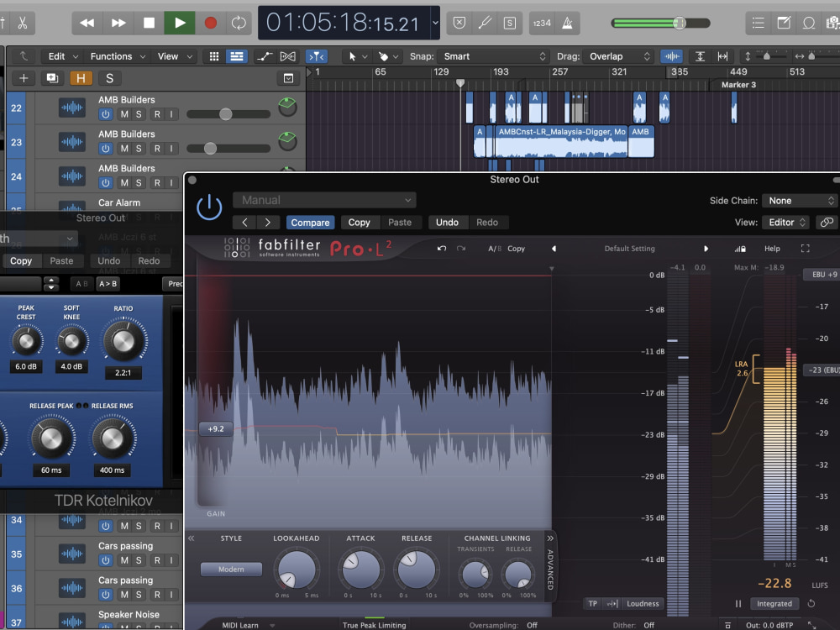Open the List Editors icon
Image resolution: width=840 pixels, height=630 pixels.
[758, 23]
